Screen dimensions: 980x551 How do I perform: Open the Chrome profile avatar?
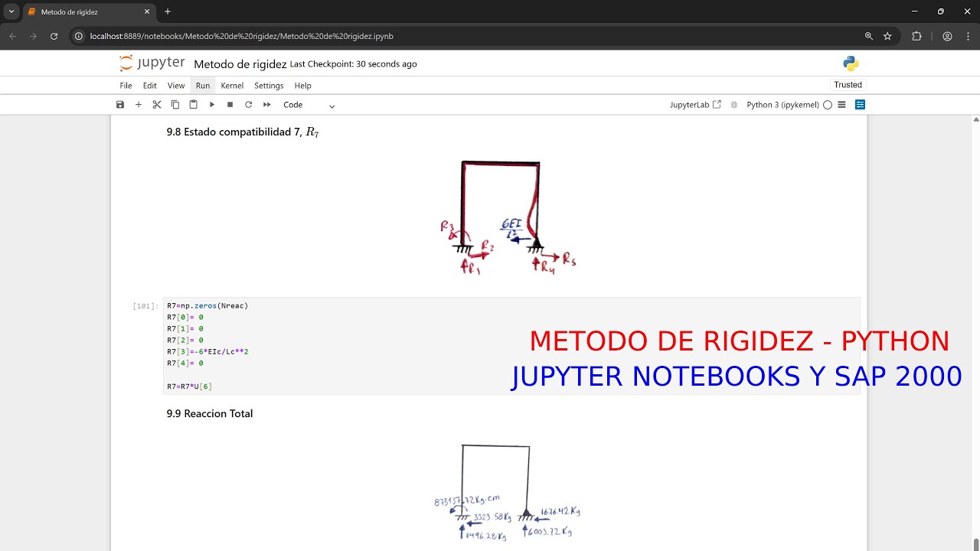click(947, 36)
